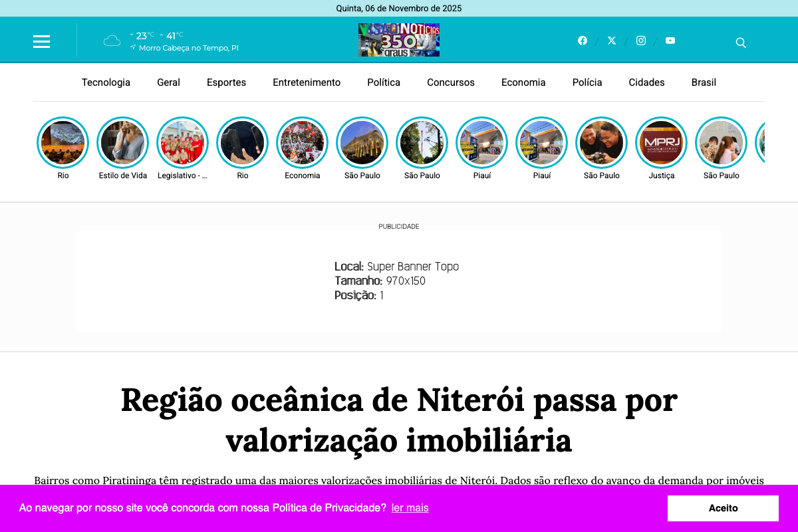Screen dimensions: 798x532
Task: Open the Justiça story with MPRJ logo
Action: [x=661, y=142]
